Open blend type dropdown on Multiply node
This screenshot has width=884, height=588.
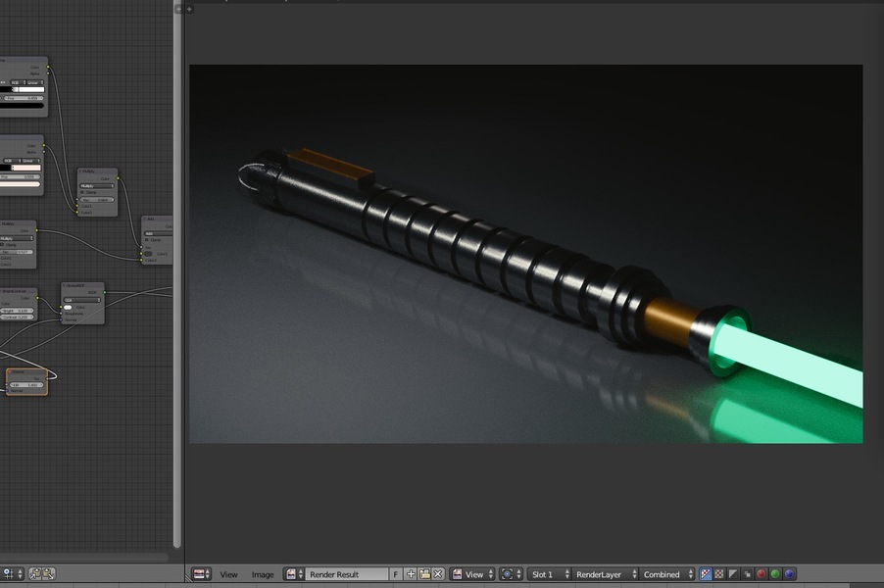tap(97, 186)
